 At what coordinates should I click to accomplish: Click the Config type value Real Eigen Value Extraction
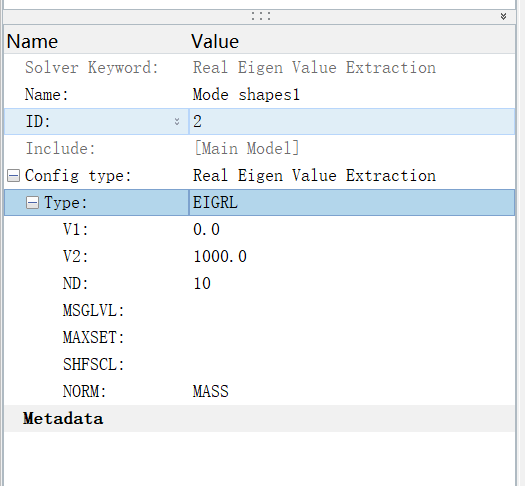click(314, 176)
